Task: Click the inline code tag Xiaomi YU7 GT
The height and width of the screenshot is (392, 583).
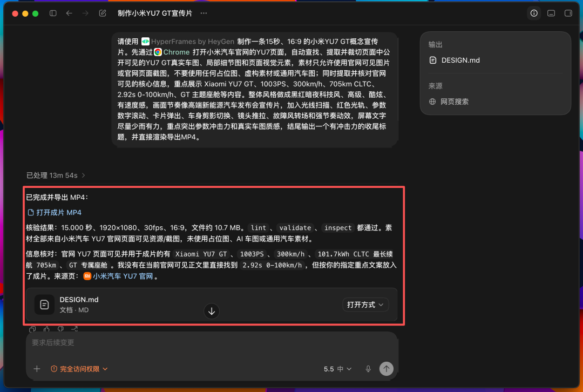Action: [x=201, y=254]
